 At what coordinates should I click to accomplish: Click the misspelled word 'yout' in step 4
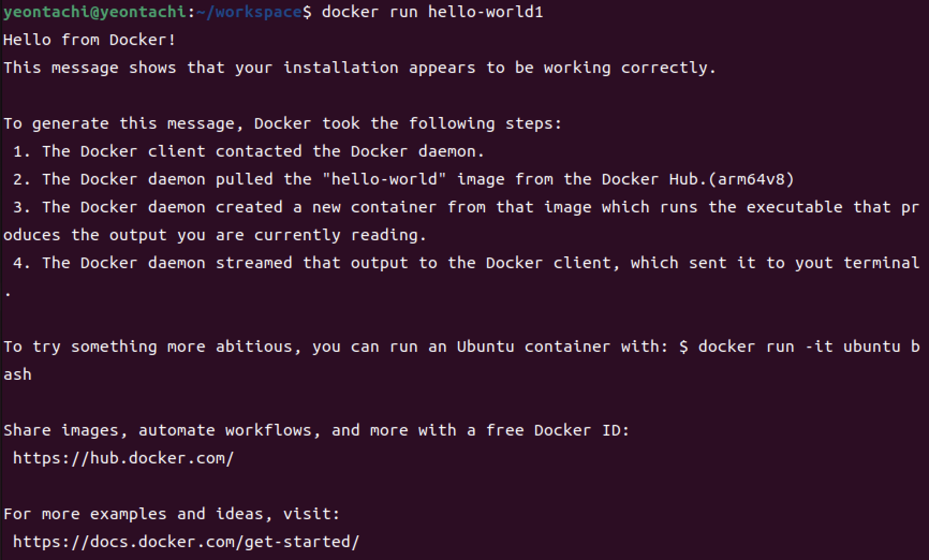pos(814,263)
